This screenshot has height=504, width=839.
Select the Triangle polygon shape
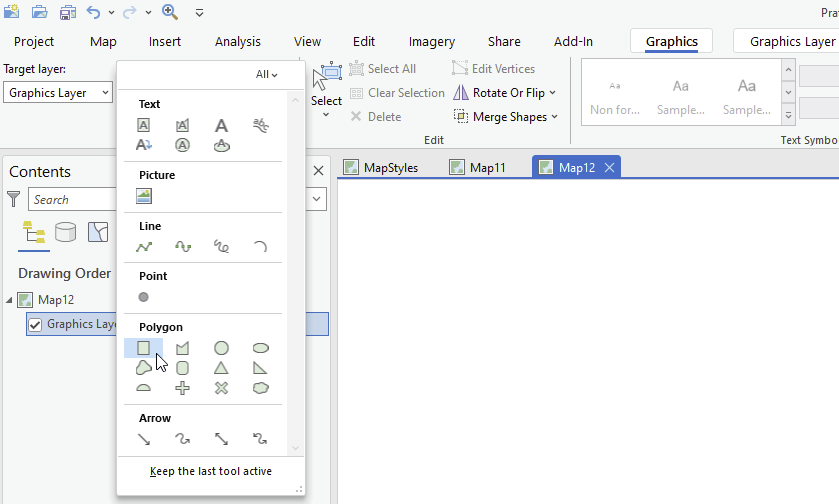click(221, 368)
